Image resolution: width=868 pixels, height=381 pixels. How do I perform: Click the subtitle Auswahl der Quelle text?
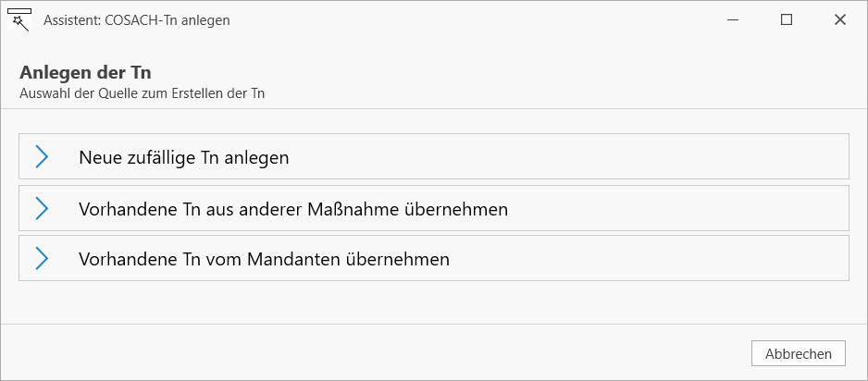[x=142, y=93]
